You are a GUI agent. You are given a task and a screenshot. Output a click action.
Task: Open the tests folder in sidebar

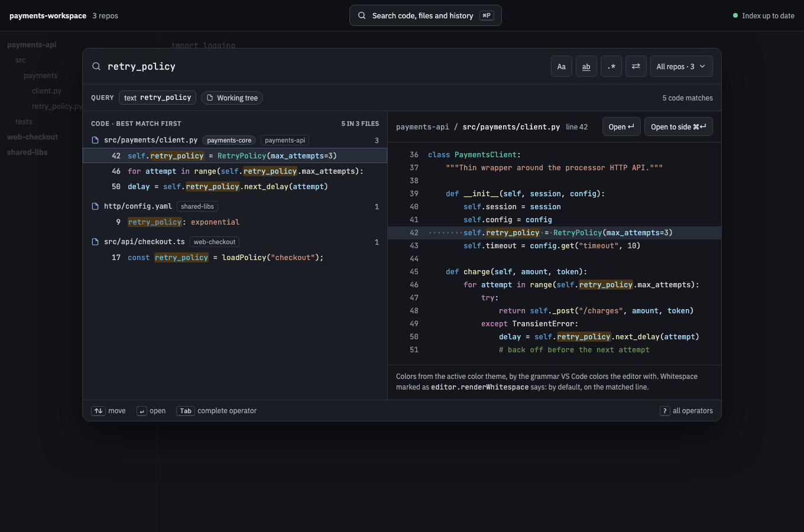tap(24, 122)
